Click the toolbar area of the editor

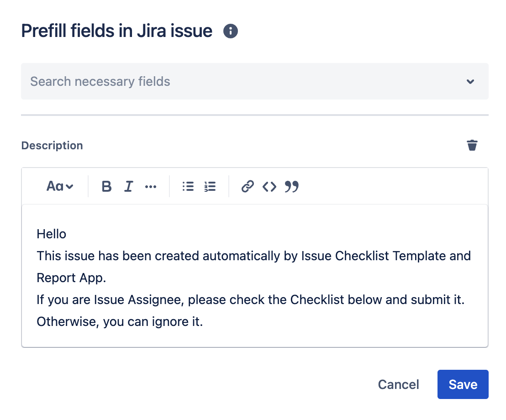click(365, 186)
